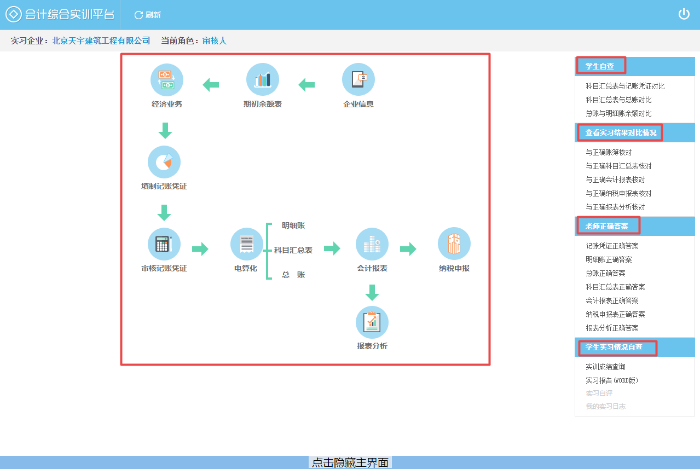Click the 点击隐藏主界面 bottom bar

point(349,462)
